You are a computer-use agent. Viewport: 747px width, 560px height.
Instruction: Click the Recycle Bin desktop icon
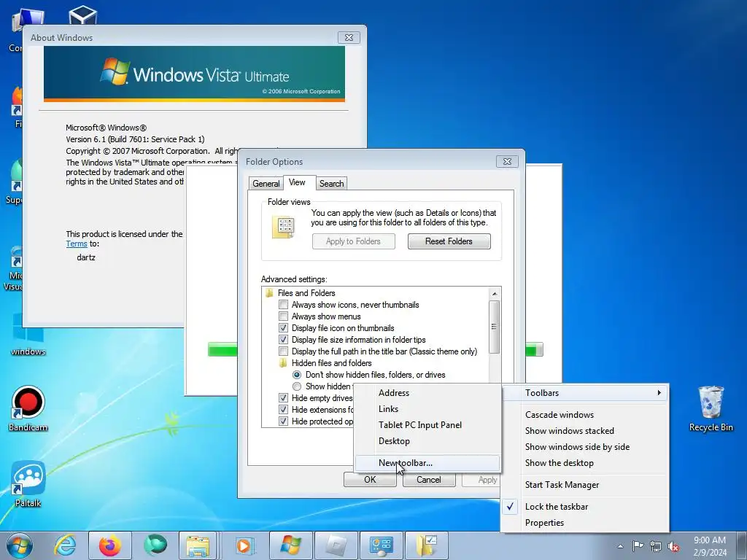[x=711, y=408]
